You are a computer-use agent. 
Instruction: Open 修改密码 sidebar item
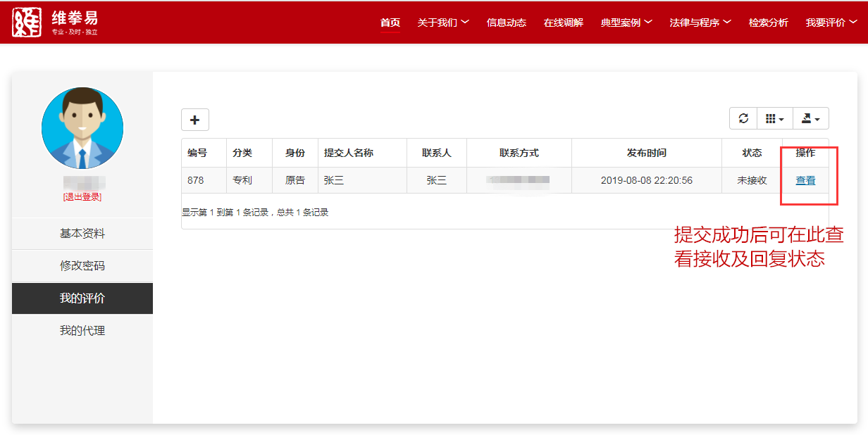[x=82, y=266]
